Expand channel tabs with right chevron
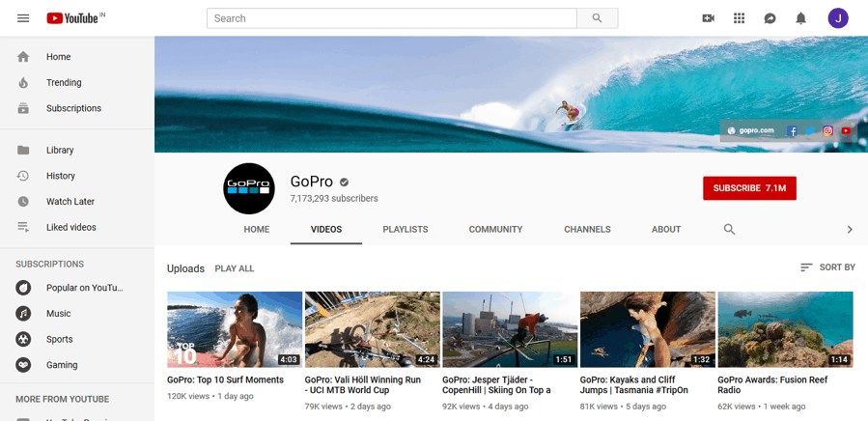 tap(850, 230)
